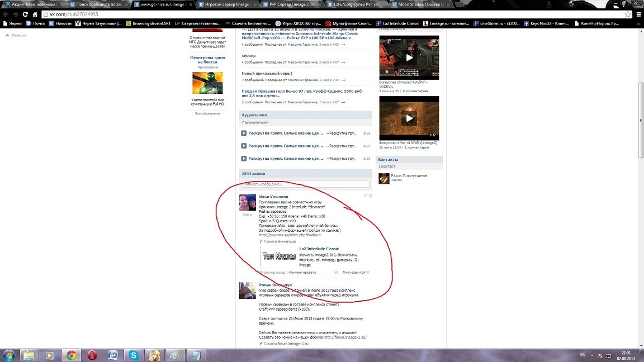Click the 'Топ Кланы' preview image

280,256
